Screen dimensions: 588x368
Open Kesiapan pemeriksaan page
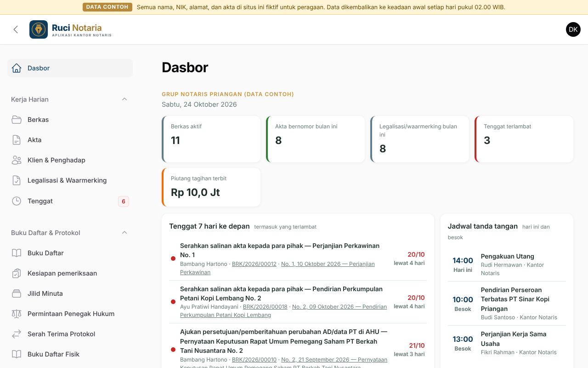pos(70,273)
